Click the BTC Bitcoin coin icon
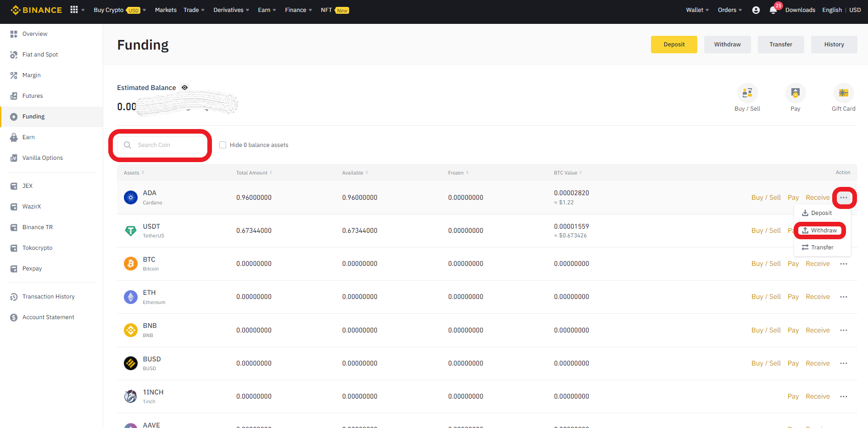 click(x=131, y=264)
